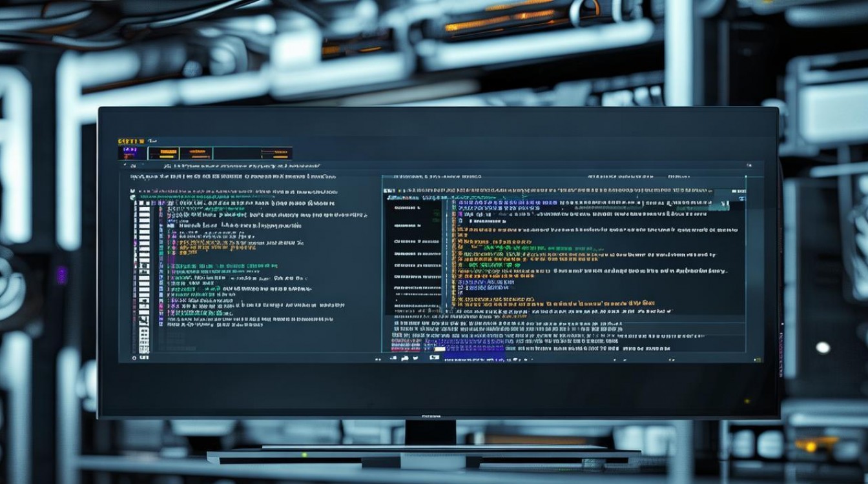Click the bird-shaped icon in the bottom center bar

pyautogui.click(x=415, y=358)
